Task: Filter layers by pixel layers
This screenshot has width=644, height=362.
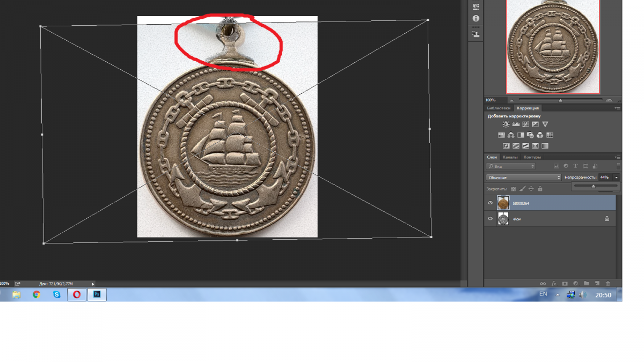Action: click(557, 166)
